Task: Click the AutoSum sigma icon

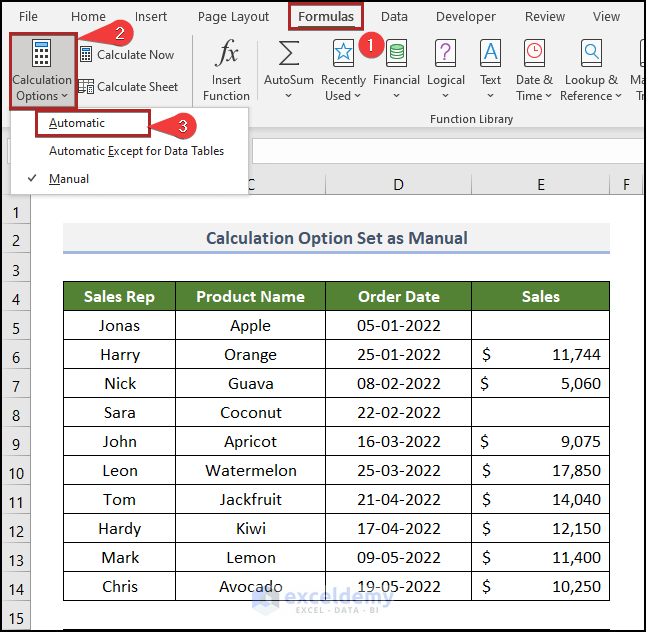Action: point(288,54)
